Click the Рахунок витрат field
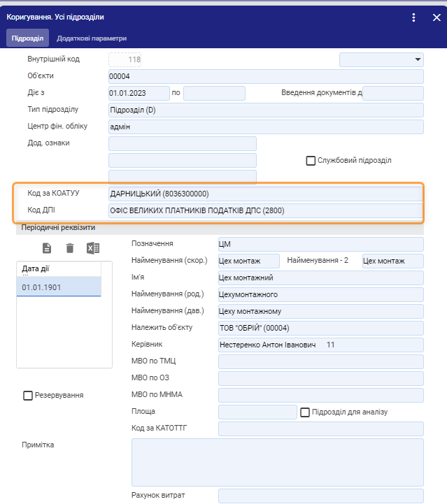 320,496
